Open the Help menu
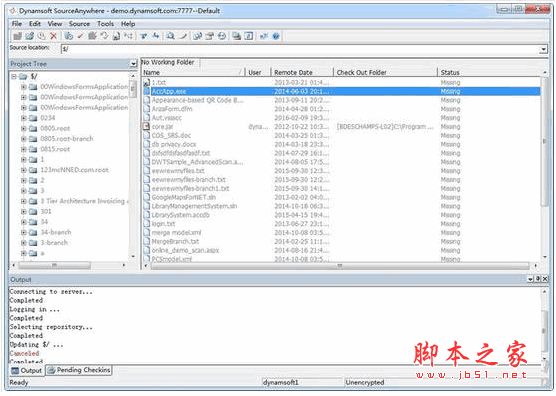 [128, 24]
